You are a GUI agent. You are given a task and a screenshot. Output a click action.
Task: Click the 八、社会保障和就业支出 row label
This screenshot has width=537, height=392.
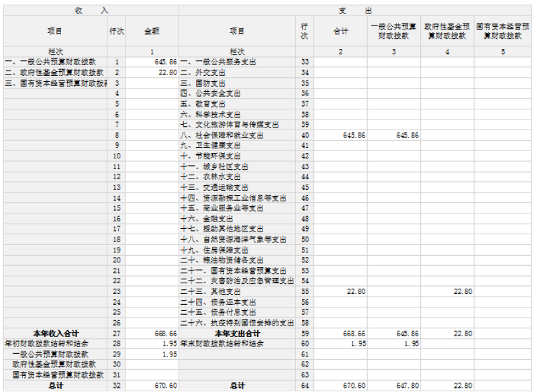(x=222, y=136)
